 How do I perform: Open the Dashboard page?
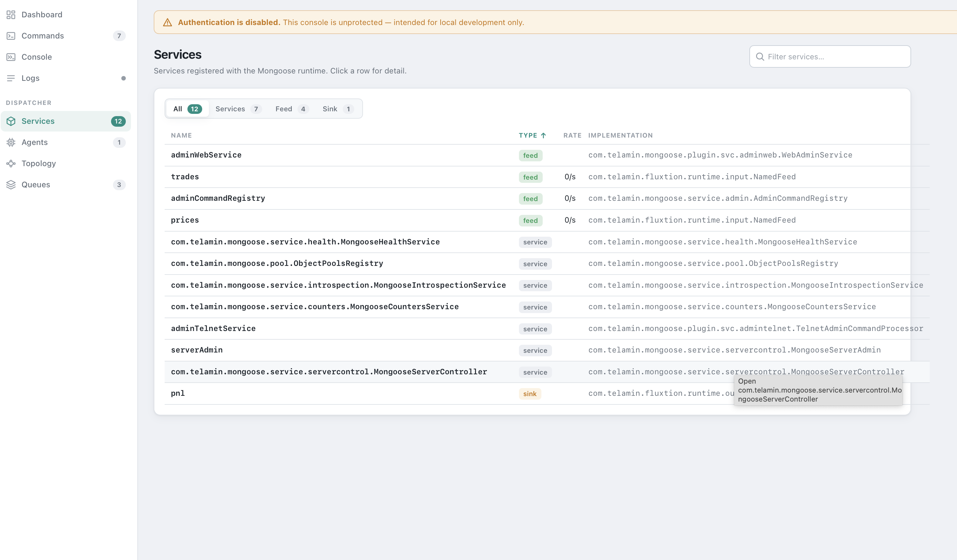(x=66, y=14)
